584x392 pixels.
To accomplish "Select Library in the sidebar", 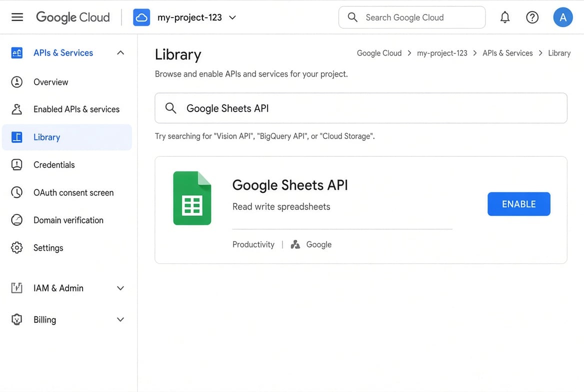I will pos(67,137).
